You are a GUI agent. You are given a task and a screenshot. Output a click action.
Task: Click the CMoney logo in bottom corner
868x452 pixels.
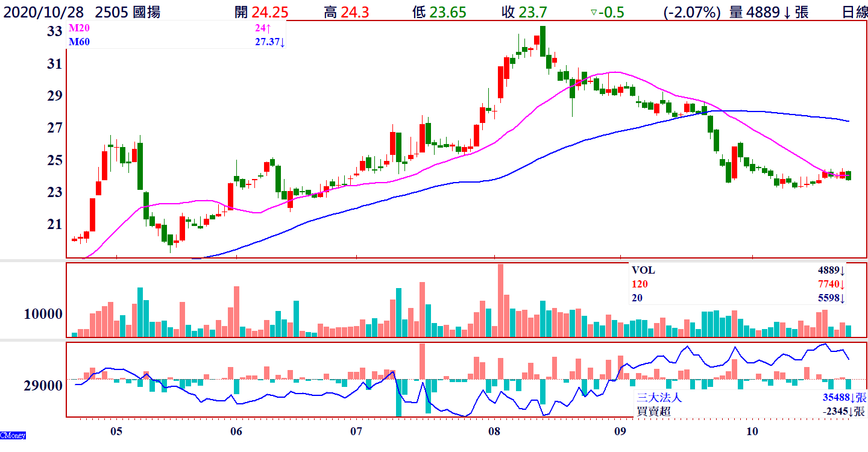[13, 435]
